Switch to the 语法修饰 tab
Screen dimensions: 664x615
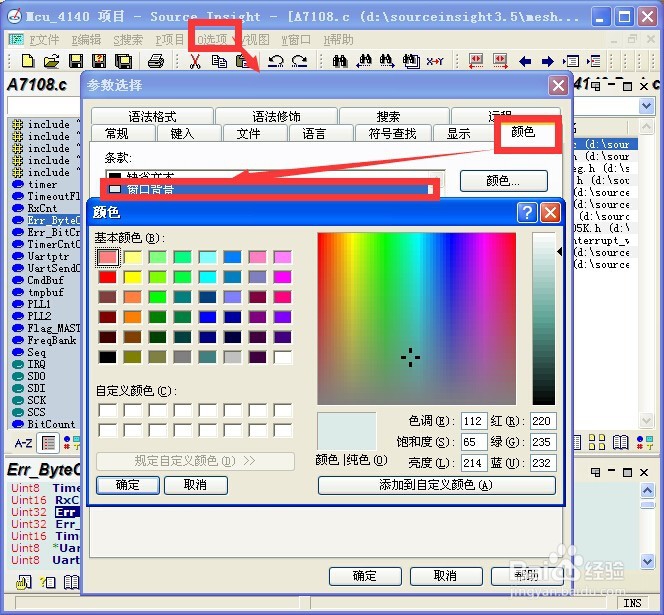coord(276,116)
